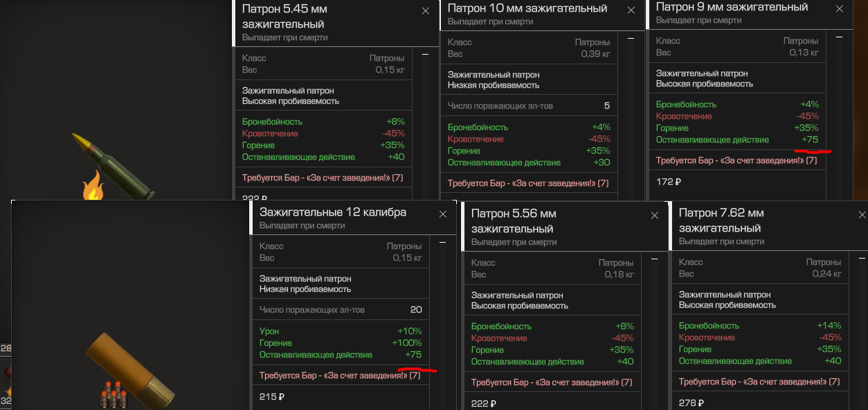The width and height of the screenshot is (868, 410).
Task: Collapse the 9 mm cartridge details
Action: pyautogui.click(x=839, y=37)
